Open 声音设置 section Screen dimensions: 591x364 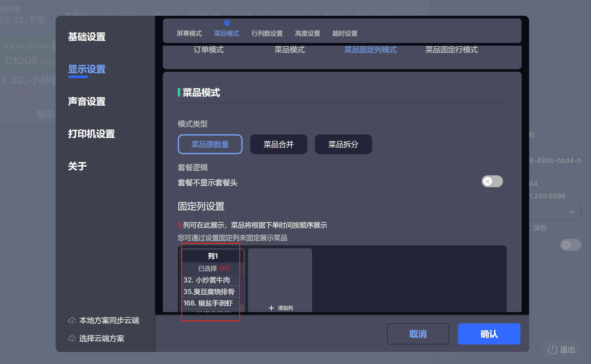coord(87,102)
